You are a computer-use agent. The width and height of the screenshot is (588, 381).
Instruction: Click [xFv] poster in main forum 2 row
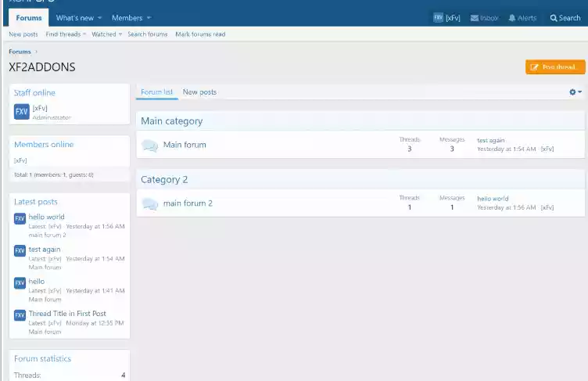(547, 207)
